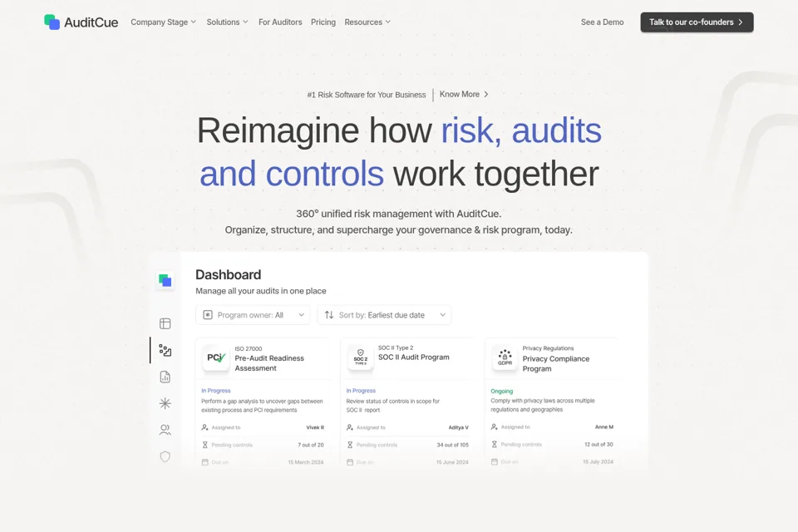
Task: Click the AuditCue logo in the header
Action: pos(81,22)
